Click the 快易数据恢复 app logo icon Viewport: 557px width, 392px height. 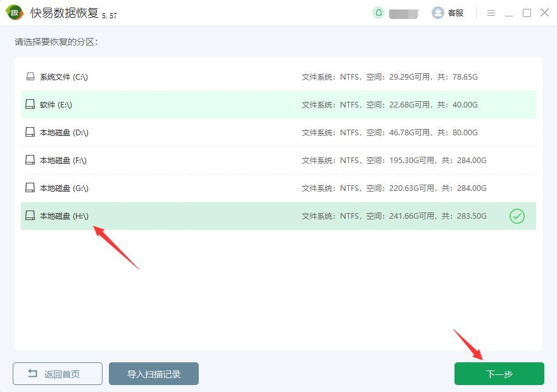15,13
